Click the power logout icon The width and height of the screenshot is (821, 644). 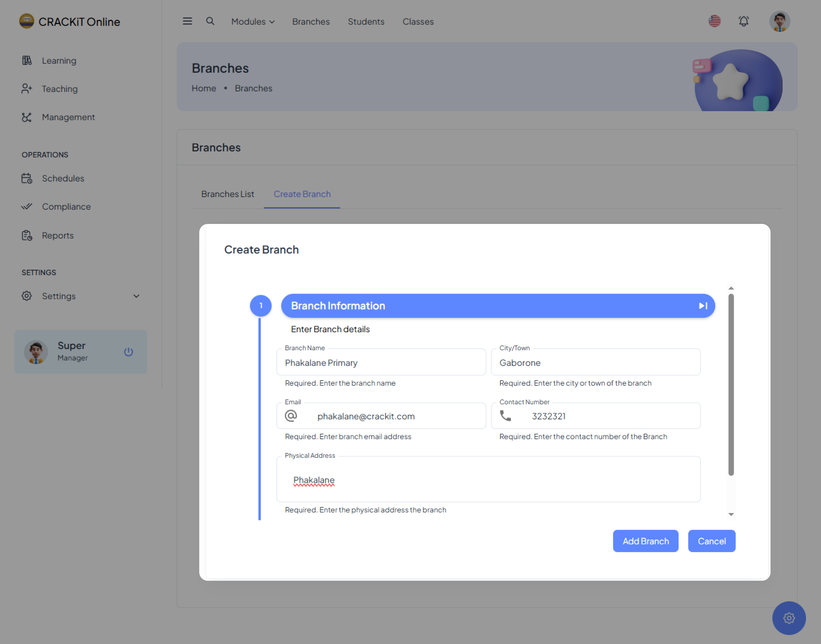point(128,352)
